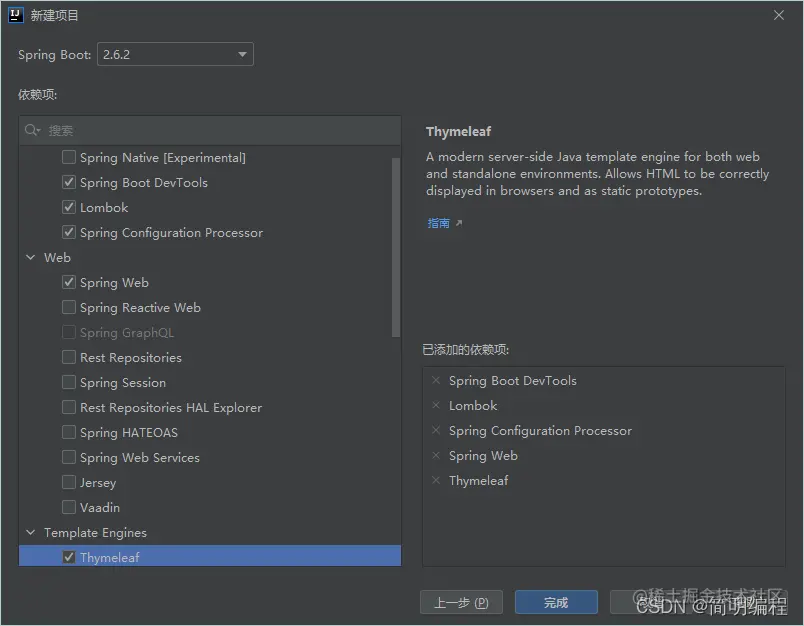
Task: Focus the dependency search field
Action: coord(210,131)
